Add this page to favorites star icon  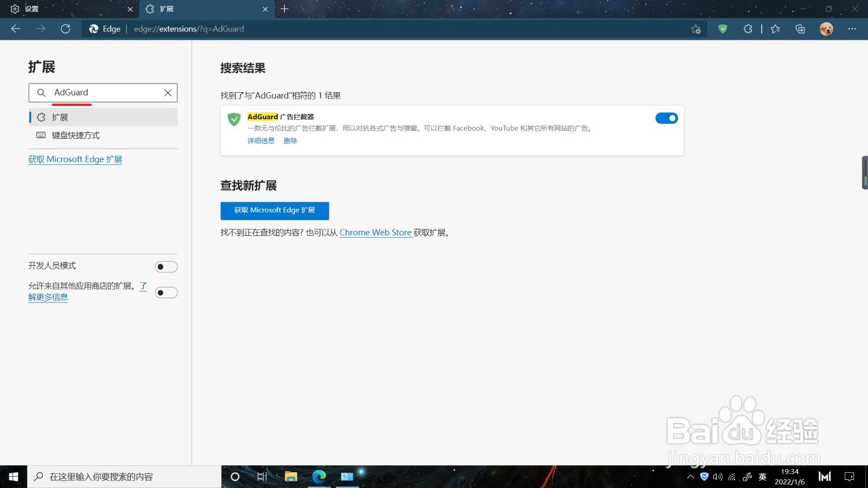pos(696,29)
